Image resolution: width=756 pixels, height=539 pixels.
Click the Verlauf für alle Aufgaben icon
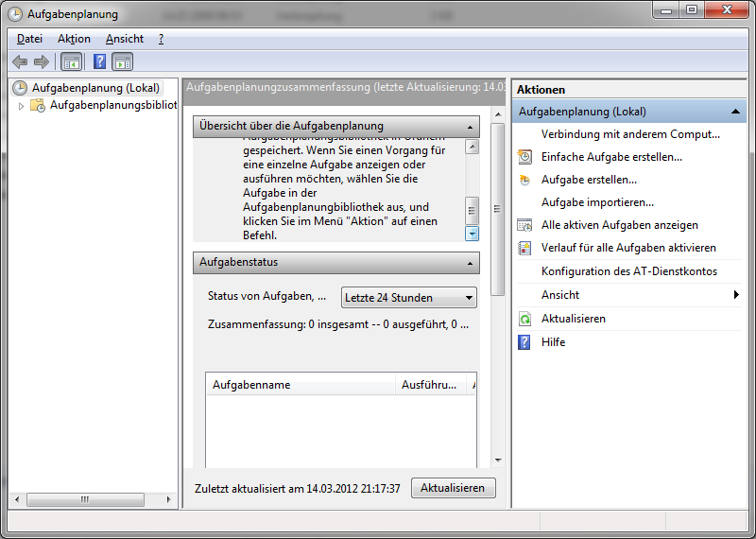pos(524,248)
